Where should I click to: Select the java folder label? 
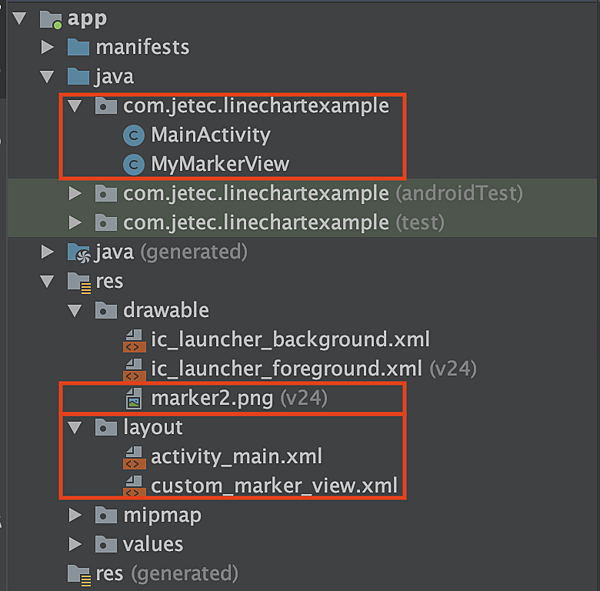tap(114, 77)
